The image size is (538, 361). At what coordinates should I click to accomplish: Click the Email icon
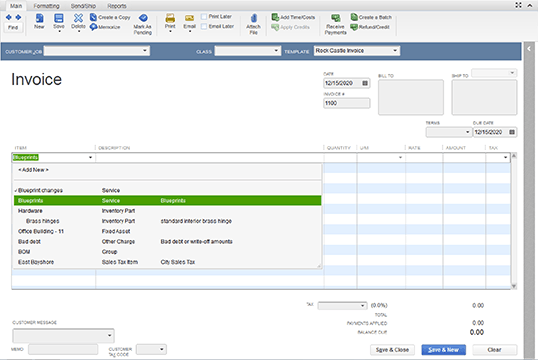click(189, 18)
